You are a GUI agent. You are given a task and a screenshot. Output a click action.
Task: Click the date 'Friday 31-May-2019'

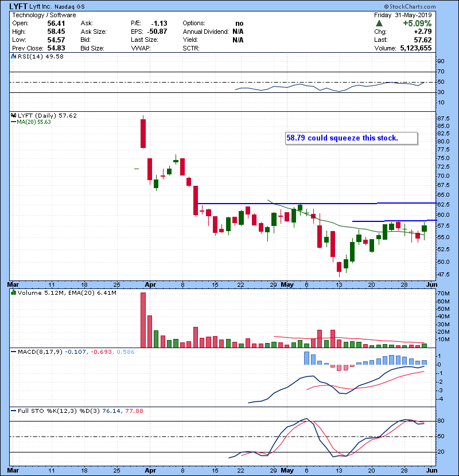click(403, 15)
